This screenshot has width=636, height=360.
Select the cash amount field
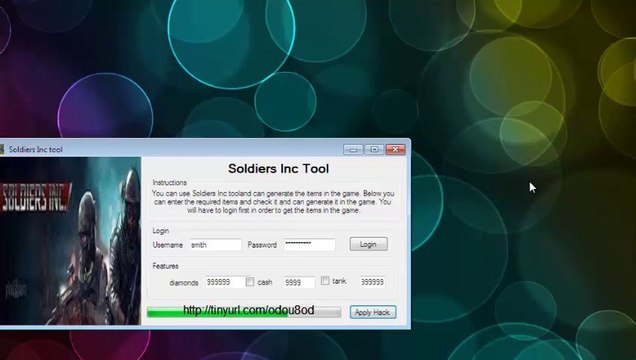pyautogui.click(x=299, y=282)
